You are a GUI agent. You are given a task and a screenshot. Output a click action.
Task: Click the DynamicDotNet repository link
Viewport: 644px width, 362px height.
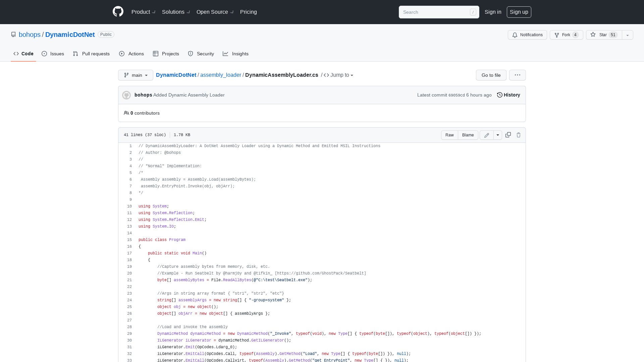click(70, 35)
